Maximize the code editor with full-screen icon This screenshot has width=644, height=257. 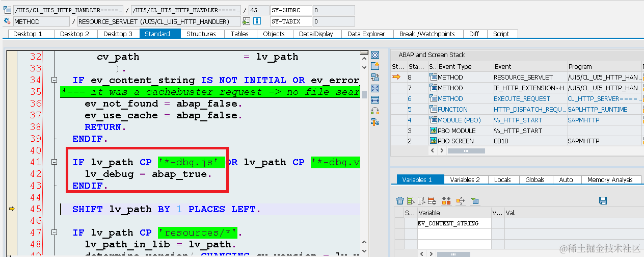(375, 89)
